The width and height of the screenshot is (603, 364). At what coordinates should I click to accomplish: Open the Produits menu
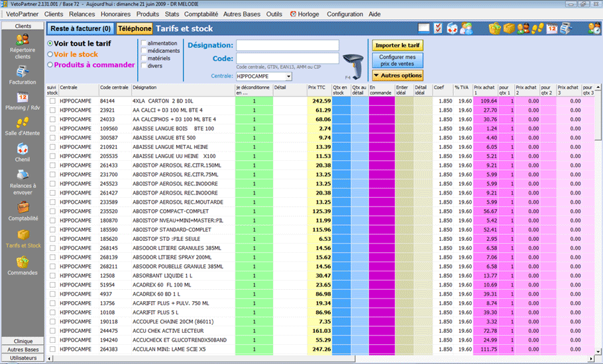[x=148, y=14]
